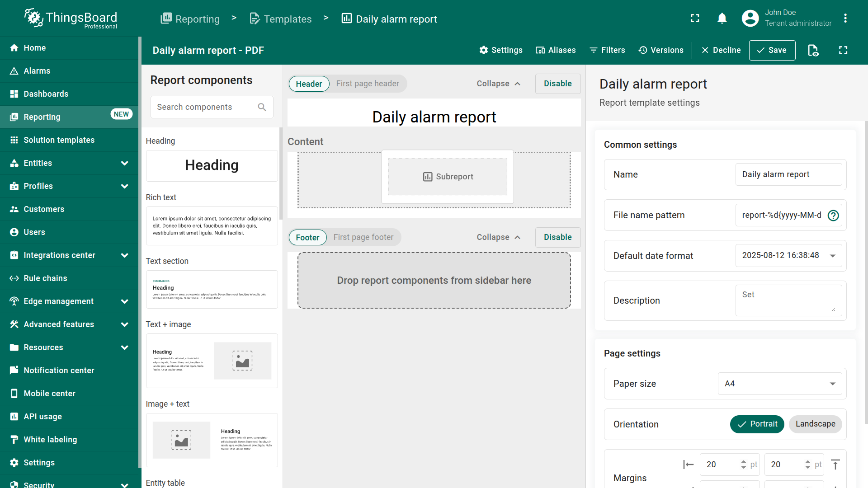
Task: Expand Entities menu in sidebar
Action: (x=124, y=163)
